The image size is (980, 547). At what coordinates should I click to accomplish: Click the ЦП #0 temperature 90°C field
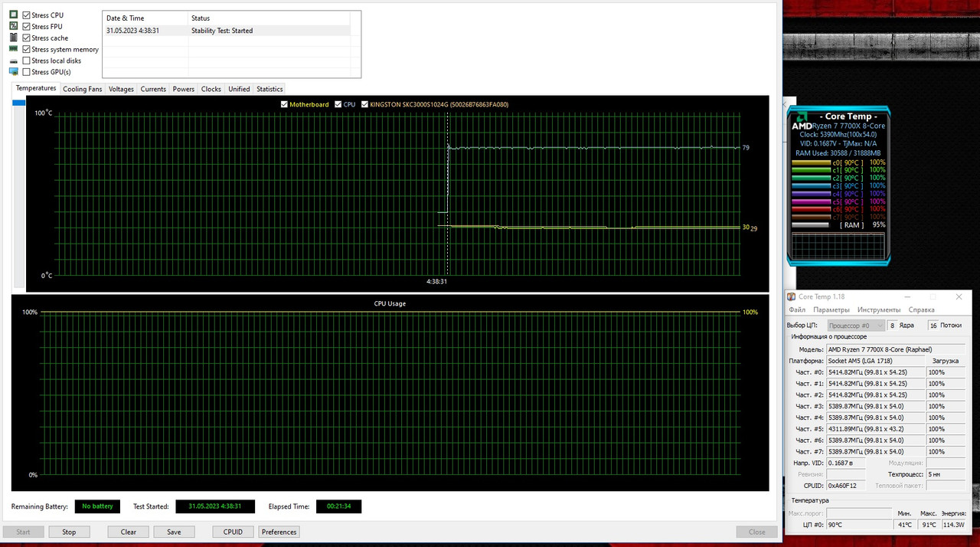point(860,525)
